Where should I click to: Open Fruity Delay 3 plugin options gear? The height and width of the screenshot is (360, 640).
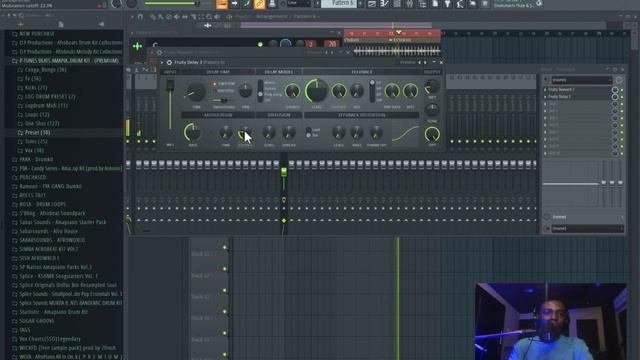(169, 62)
